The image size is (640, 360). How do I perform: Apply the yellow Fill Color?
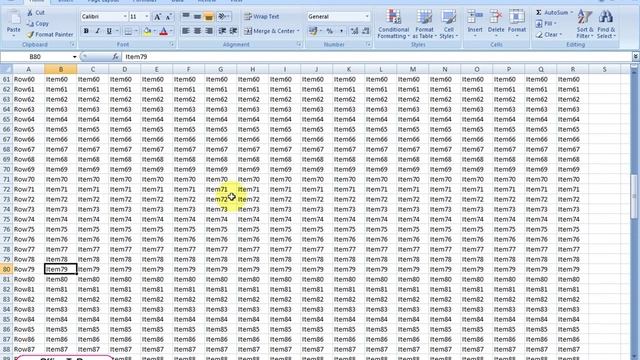pos(147,31)
